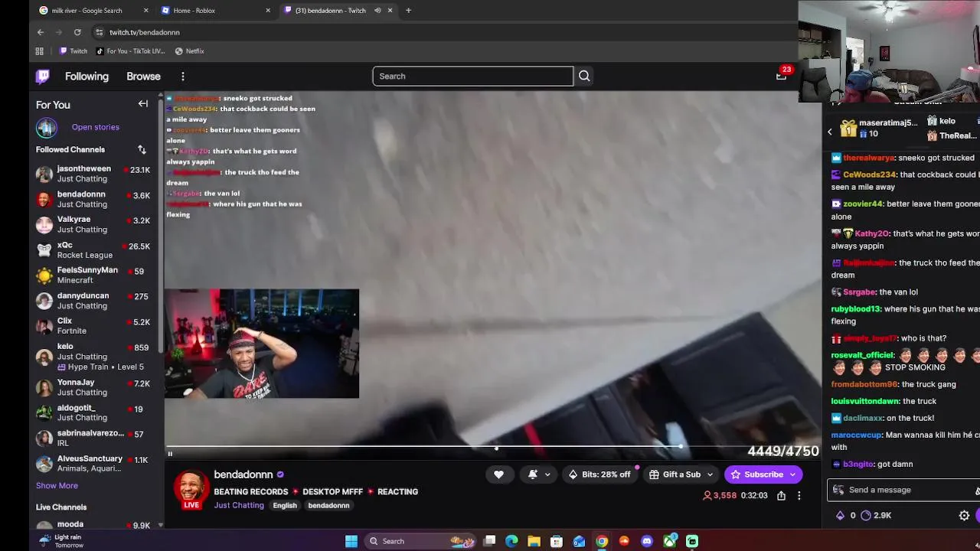Open Windows Start menu
The height and width of the screenshot is (551, 980).
(x=351, y=541)
